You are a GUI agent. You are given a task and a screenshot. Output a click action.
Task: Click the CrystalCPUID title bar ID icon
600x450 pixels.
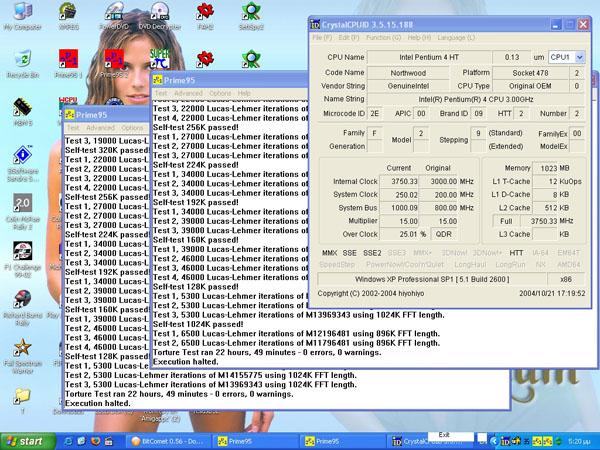315,24
